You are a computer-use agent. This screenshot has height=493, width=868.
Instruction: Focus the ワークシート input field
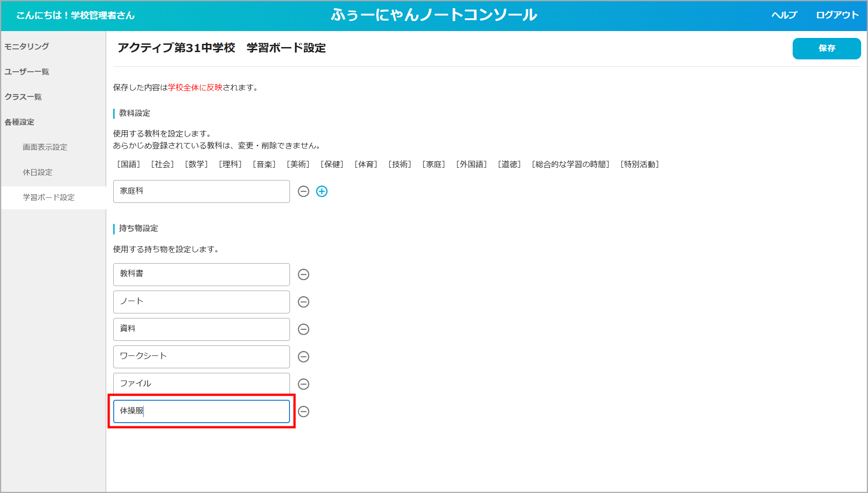[x=201, y=357]
